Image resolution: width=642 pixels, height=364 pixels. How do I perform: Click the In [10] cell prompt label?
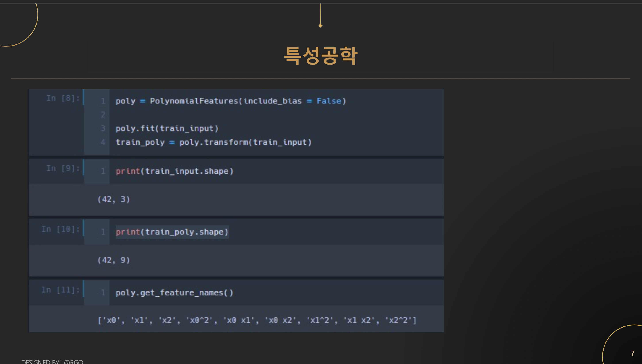[61, 229]
